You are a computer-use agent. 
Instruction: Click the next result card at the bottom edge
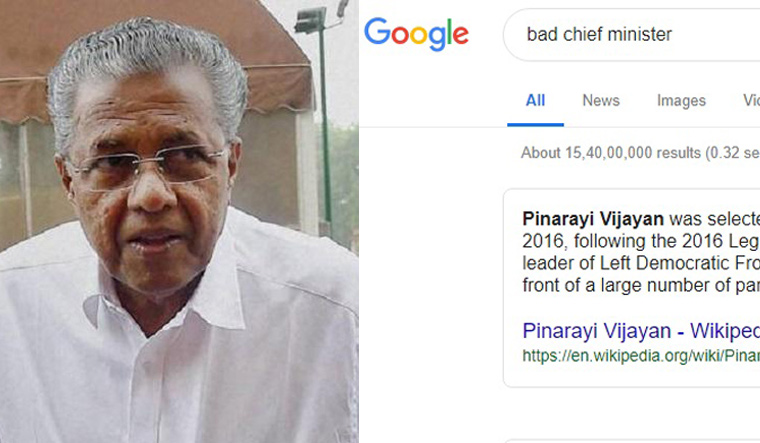[632, 441]
